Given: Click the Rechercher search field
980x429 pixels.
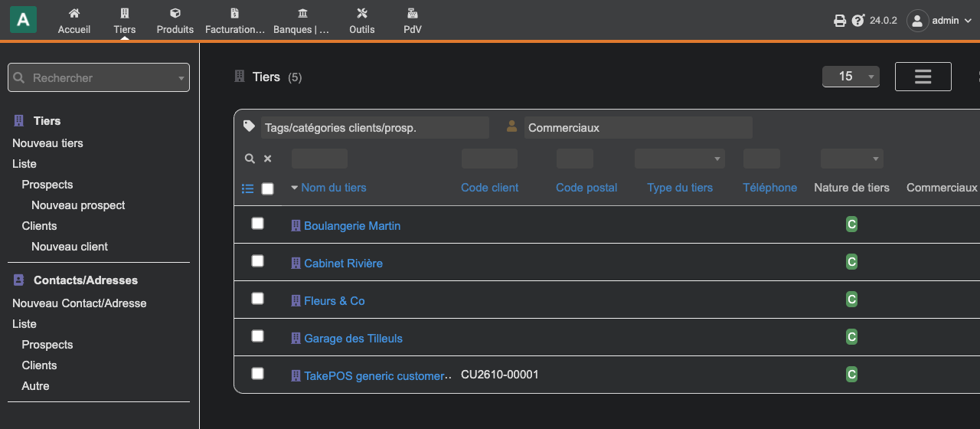Looking at the screenshot, I should (x=99, y=77).
